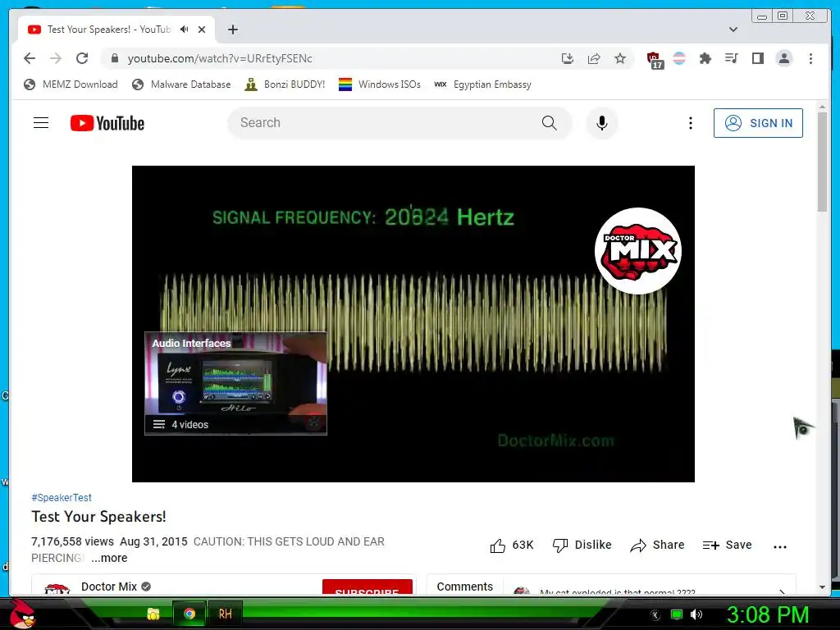Click the striped flag extension icon

679,58
